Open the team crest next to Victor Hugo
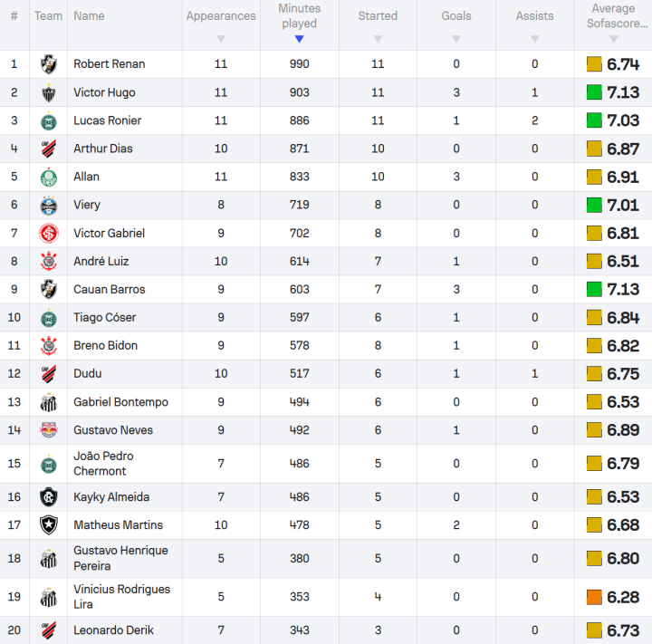 pyautogui.click(x=48, y=92)
